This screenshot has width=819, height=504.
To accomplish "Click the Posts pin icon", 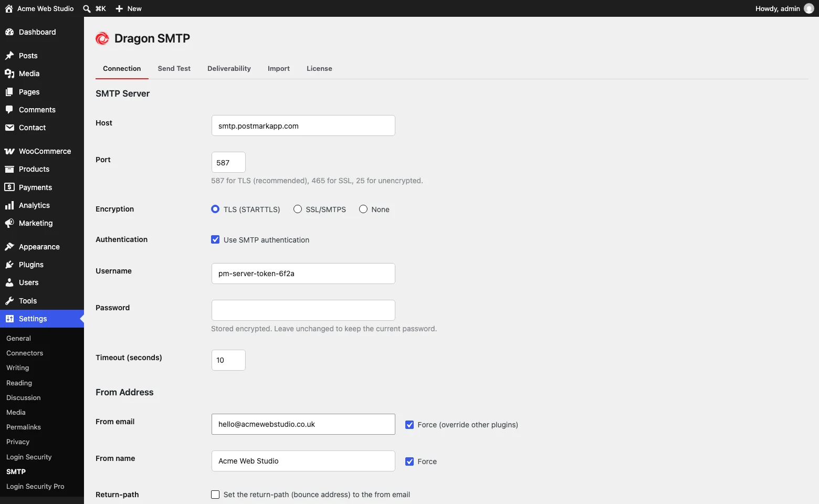I will 9,56.
